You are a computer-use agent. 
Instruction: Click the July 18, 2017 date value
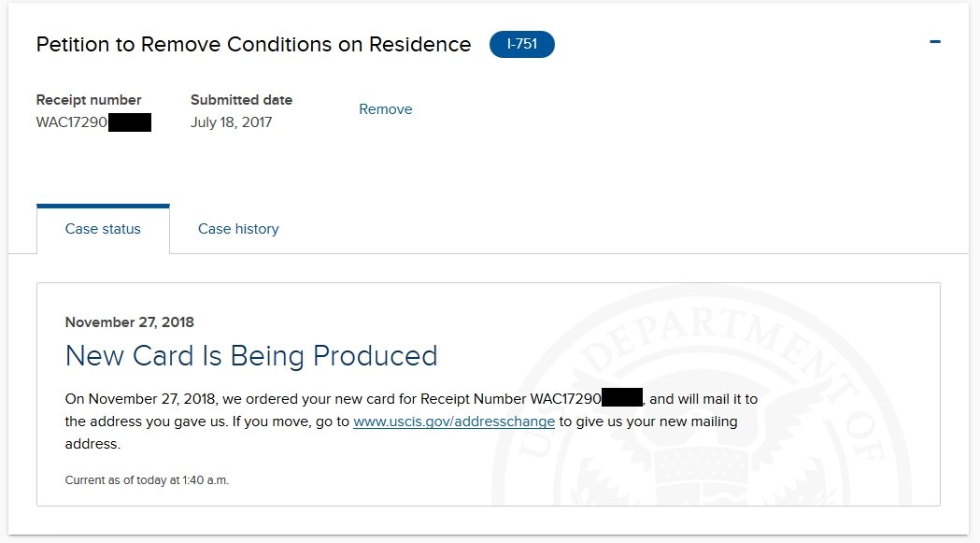pos(232,122)
